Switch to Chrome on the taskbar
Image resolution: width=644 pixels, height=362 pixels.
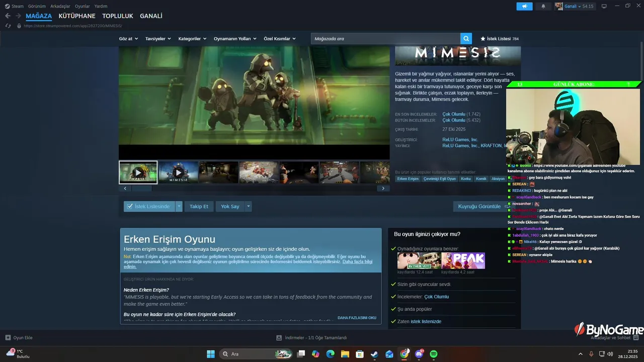tap(404, 354)
